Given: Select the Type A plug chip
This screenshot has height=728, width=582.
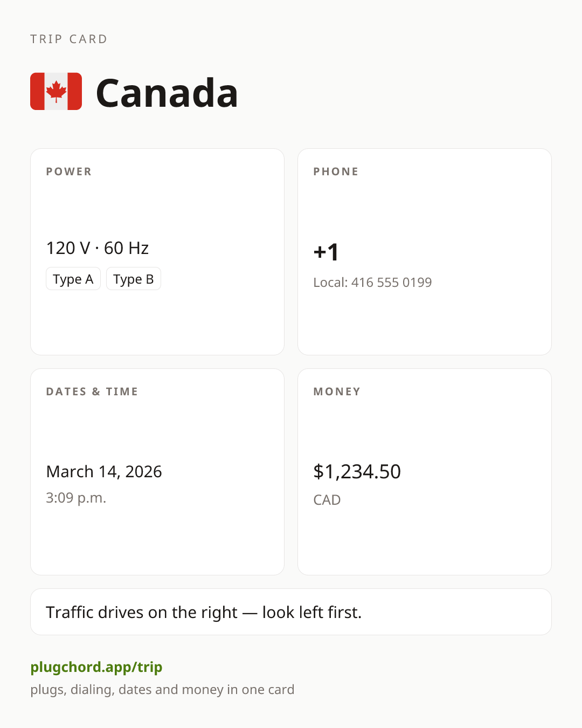Looking at the screenshot, I should point(73,279).
